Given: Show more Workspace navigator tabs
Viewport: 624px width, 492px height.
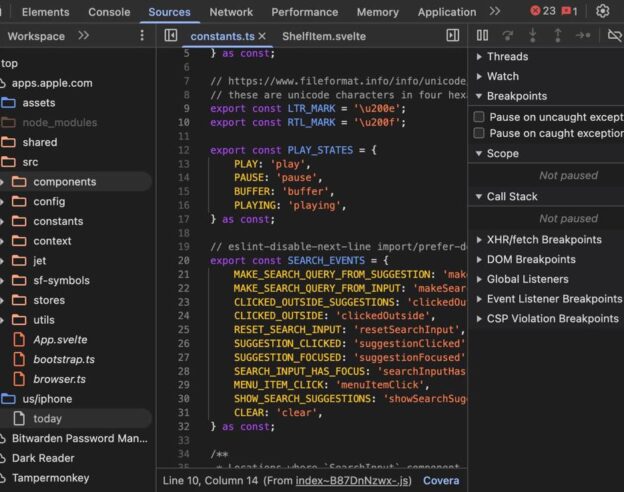Looking at the screenshot, I should click(x=84, y=36).
